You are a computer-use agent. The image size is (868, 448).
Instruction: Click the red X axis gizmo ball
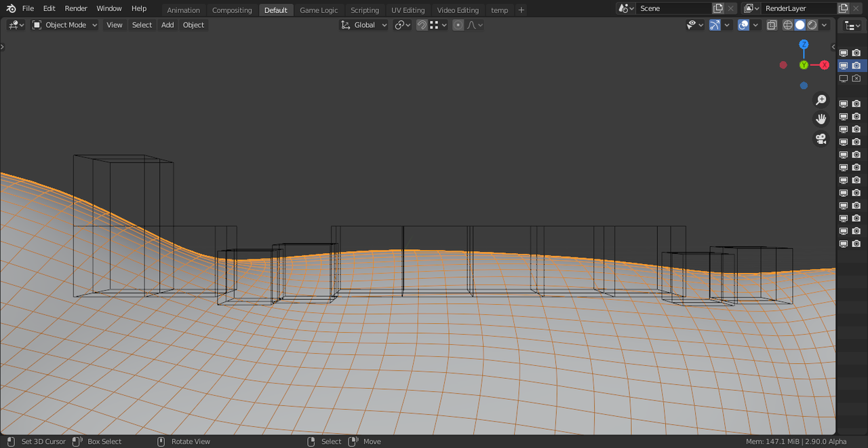click(825, 65)
